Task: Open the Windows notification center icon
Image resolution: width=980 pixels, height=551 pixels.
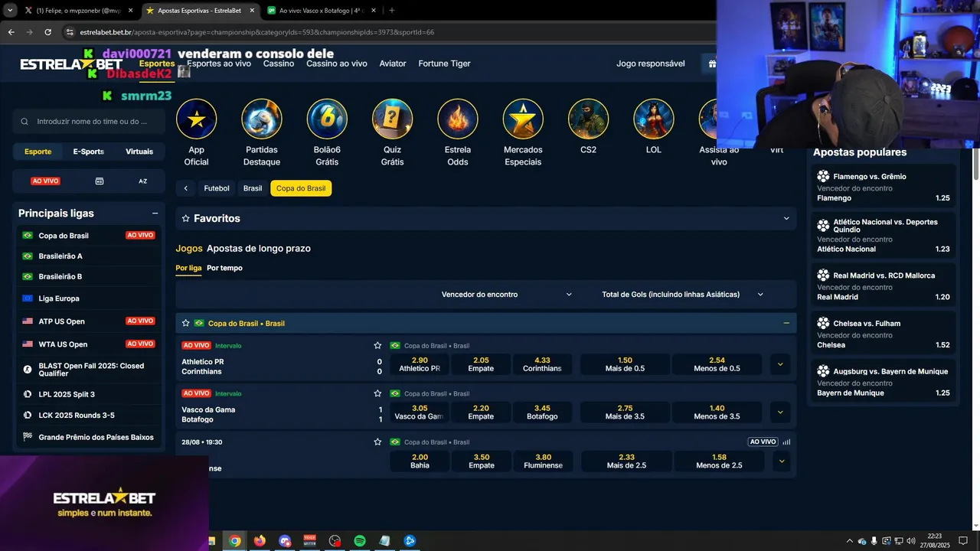Action: (x=963, y=541)
